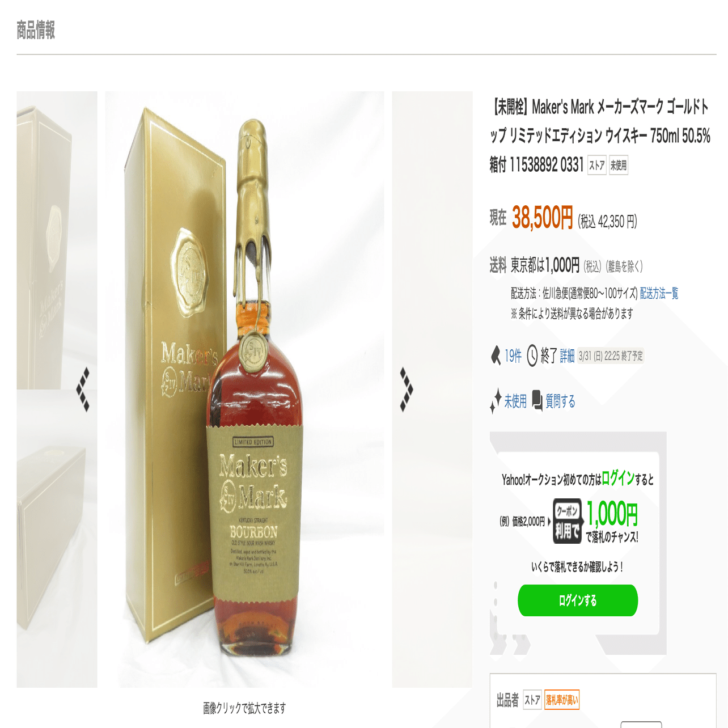The image size is (728, 728).
Task: Click the ストア tag beside the title
Action: (x=597, y=166)
